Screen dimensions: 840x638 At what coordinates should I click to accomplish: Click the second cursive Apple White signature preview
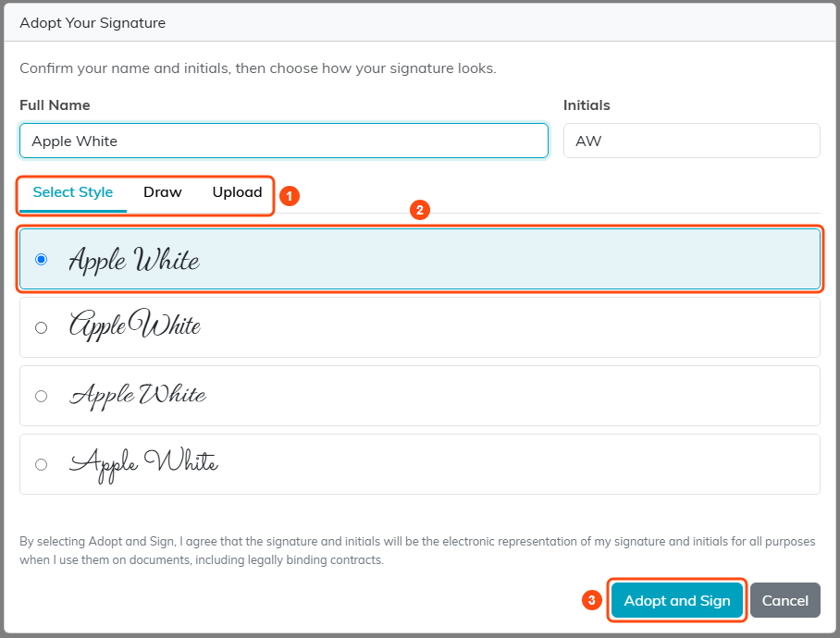(x=135, y=325)
